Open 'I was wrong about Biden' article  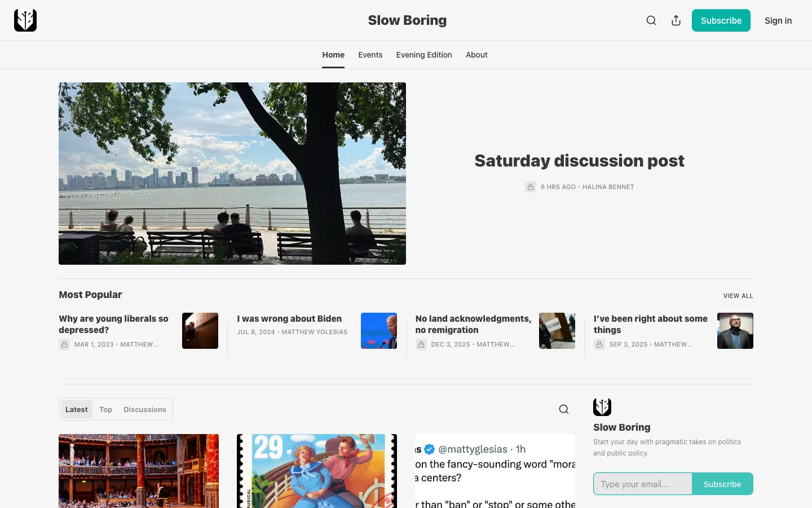289,318
